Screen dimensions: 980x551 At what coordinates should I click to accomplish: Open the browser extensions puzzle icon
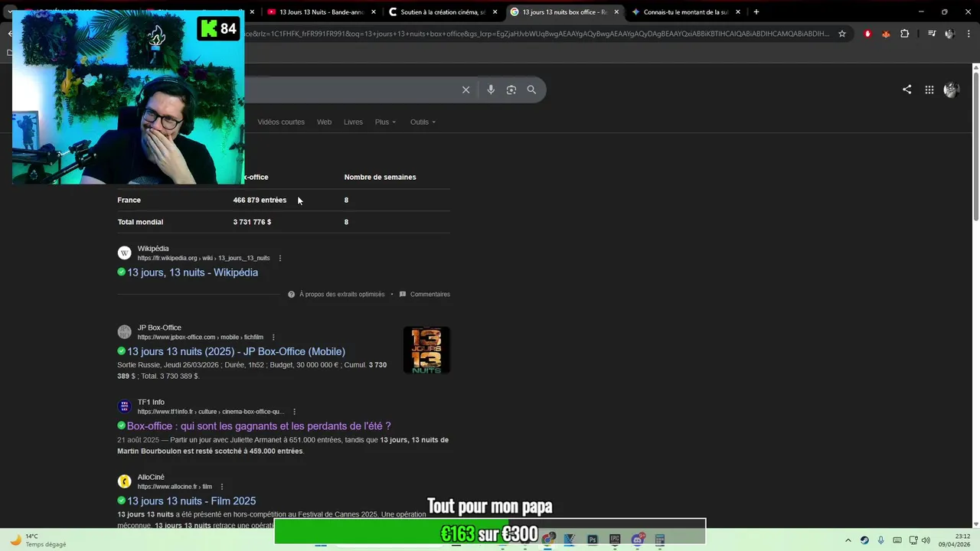pyautogui.click(x=904, y=34)
